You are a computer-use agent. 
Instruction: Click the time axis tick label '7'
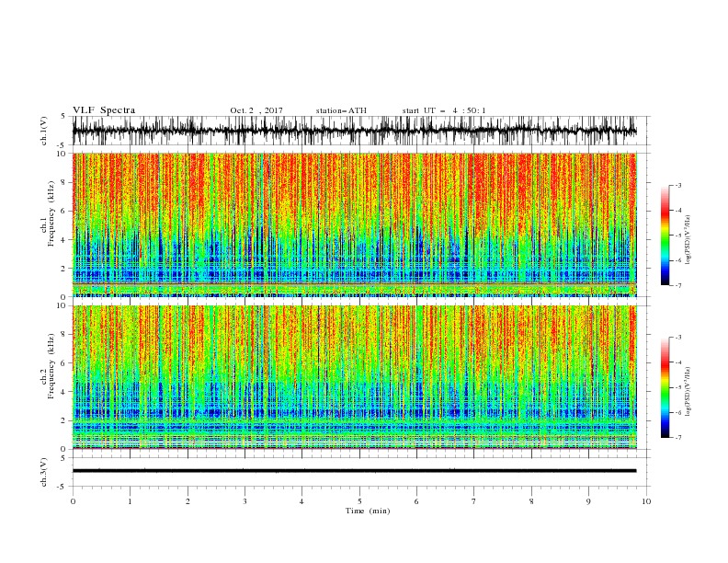(x=474, y=501)
